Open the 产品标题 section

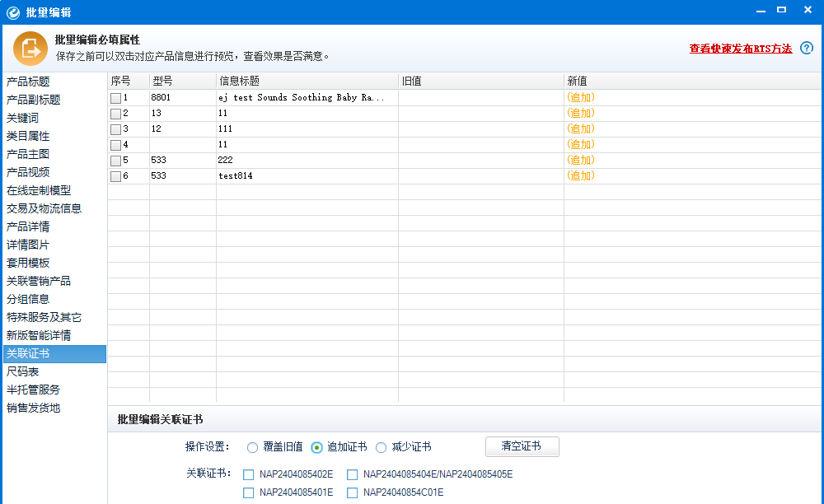point(28,82)
